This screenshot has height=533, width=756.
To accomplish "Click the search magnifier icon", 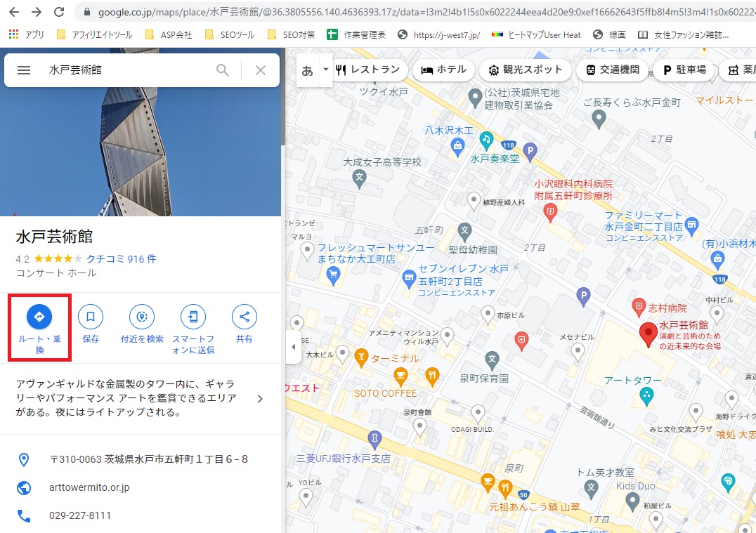I will (222, 70).
